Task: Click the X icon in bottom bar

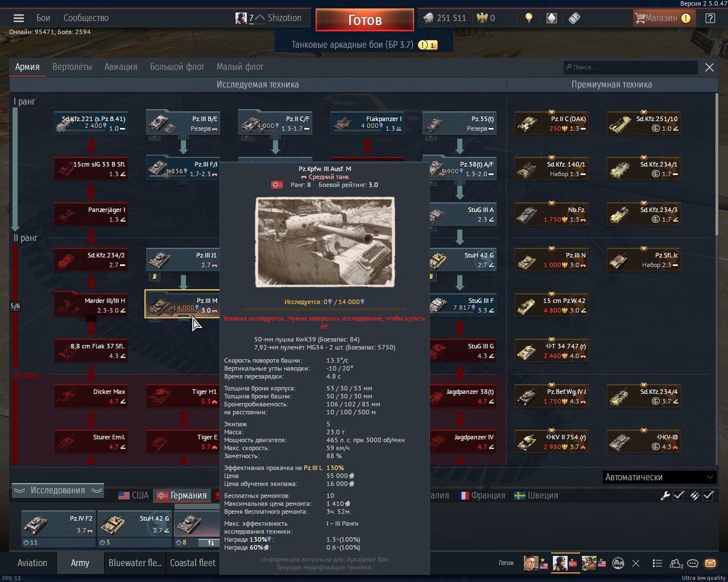Action: 636,563
